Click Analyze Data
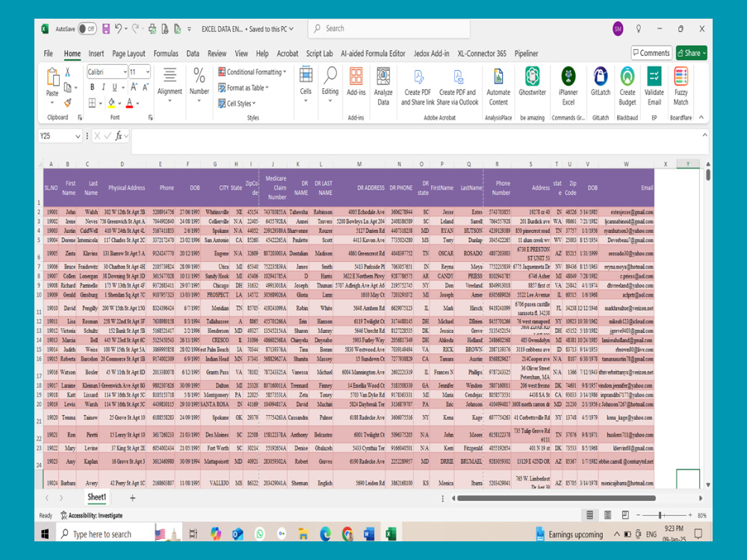Viewport: 747px width, 560px height. [x=383, y=86]
